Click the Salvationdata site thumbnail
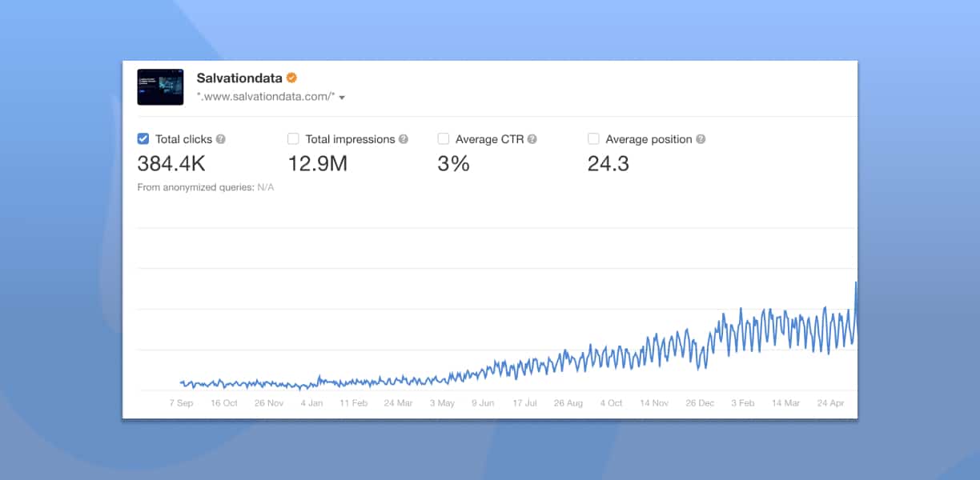 coord(160,87)
